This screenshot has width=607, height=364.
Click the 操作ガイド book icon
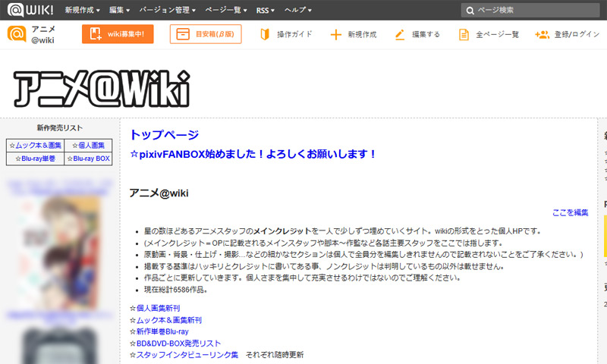click(265, 34)
